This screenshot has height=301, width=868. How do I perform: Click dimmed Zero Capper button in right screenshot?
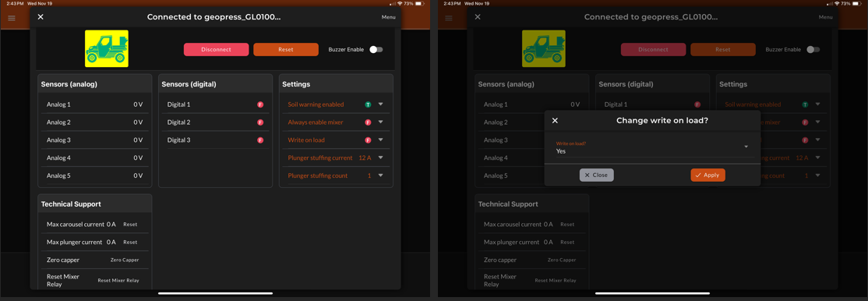click(562, 260)
